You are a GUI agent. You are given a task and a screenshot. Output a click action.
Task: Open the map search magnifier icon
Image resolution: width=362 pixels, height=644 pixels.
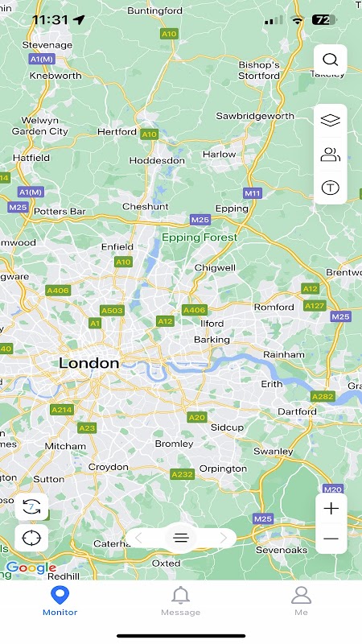click(x=331, y=60)
